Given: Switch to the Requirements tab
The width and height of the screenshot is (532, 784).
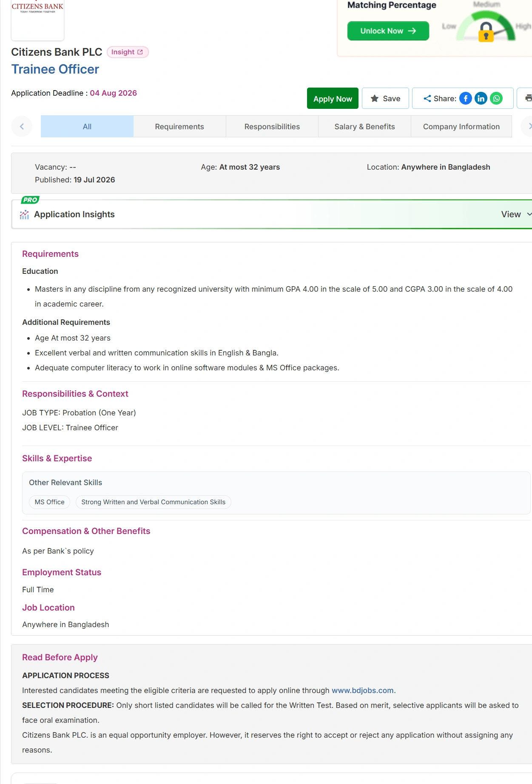Looking at the screenshot, I should click(179, 127).
